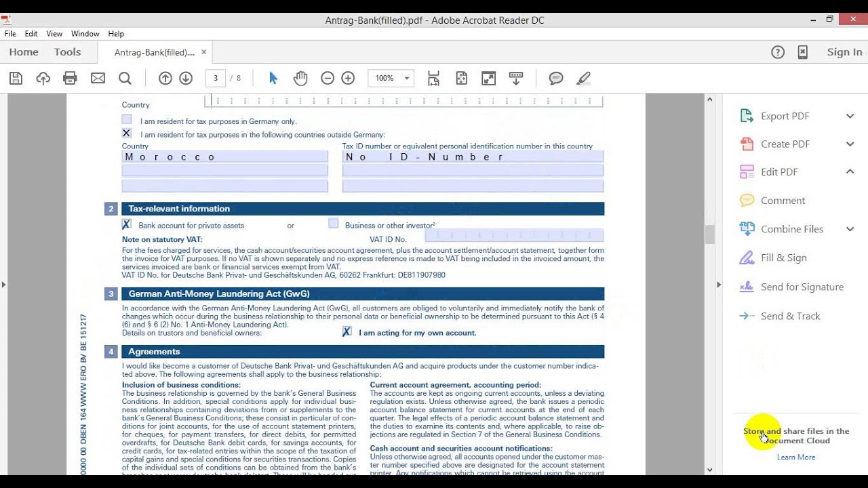Click the 'No ID-Number' tax ID field
The width and height of the screenshot is (868, 488).
tap(473, 157)
